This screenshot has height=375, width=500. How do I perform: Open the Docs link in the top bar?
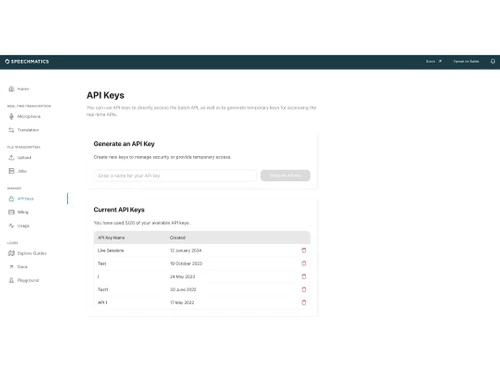434,61
